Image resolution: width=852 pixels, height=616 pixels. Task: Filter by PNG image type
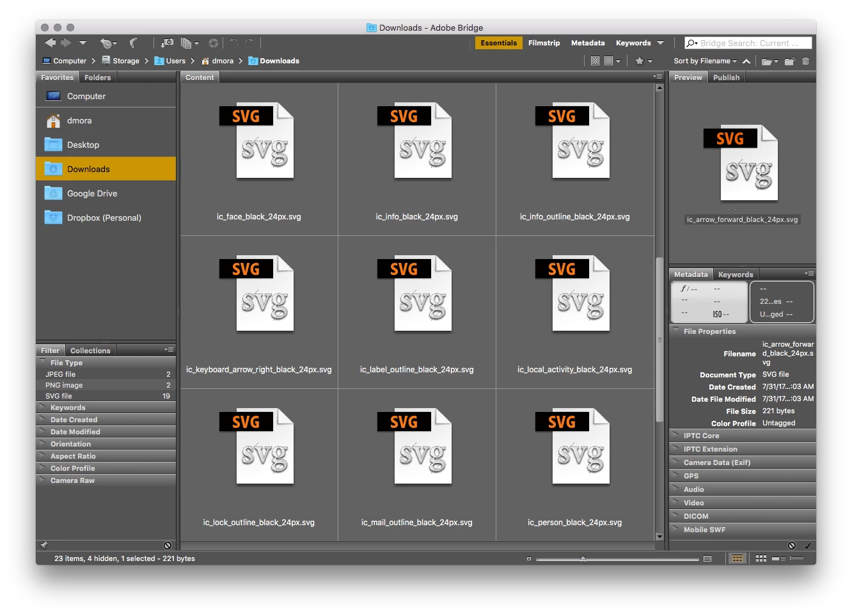(x=106, y=385)
